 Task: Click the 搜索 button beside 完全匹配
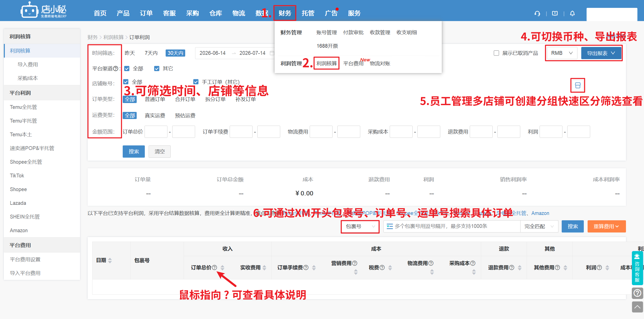(x=573, y=226)
